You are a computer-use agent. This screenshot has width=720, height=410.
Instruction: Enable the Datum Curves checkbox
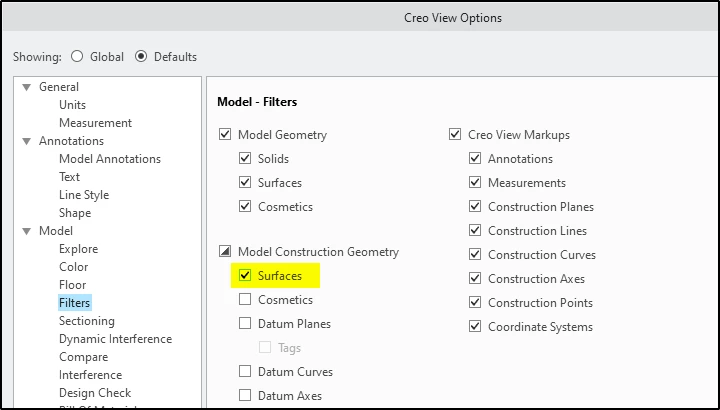[245, 372]
